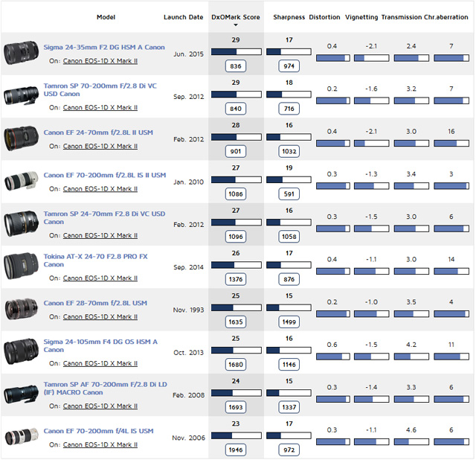The image size is (476, 460).
Task: Click vignetting bar showing -1.0
Action: point(372,314)
